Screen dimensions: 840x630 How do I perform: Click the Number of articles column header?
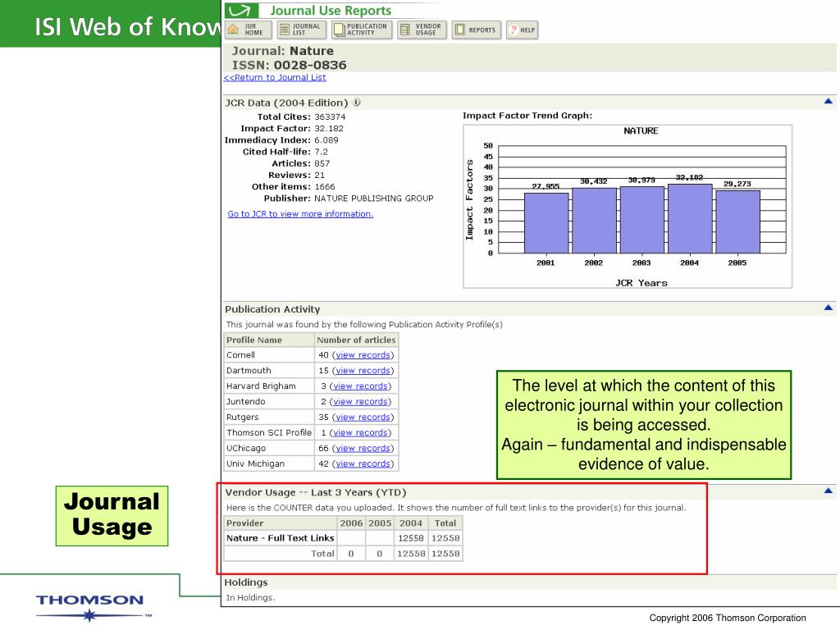[x=356, y=340]
